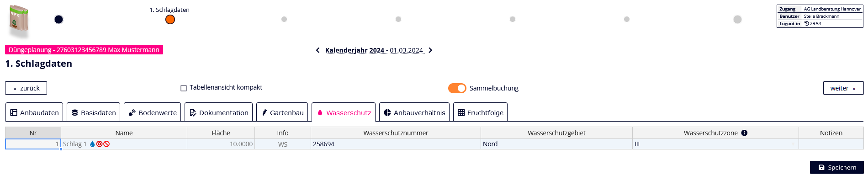Select the Anbauverhältnis tab
The image size is (868, 181).
point(414,112)
